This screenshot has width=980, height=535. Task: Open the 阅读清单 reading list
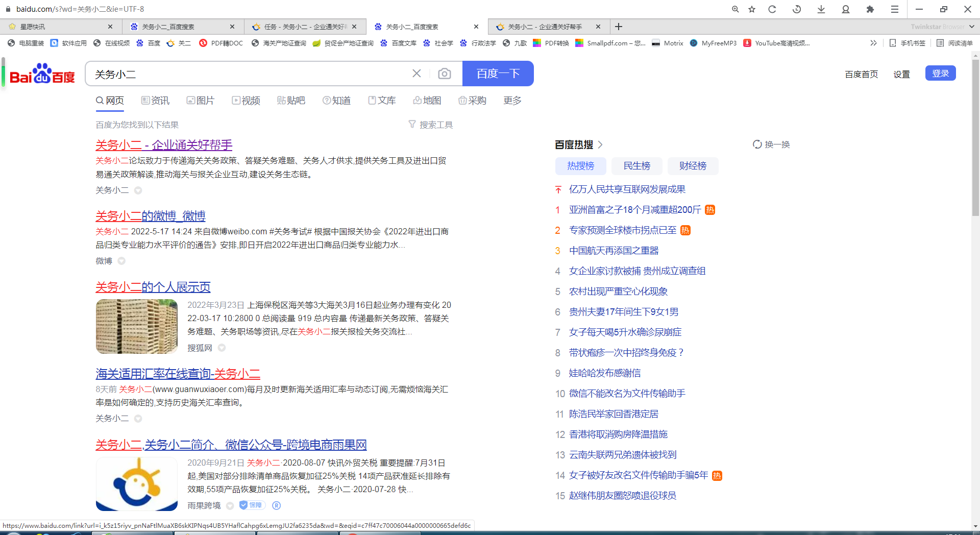[x=954, y=43]
